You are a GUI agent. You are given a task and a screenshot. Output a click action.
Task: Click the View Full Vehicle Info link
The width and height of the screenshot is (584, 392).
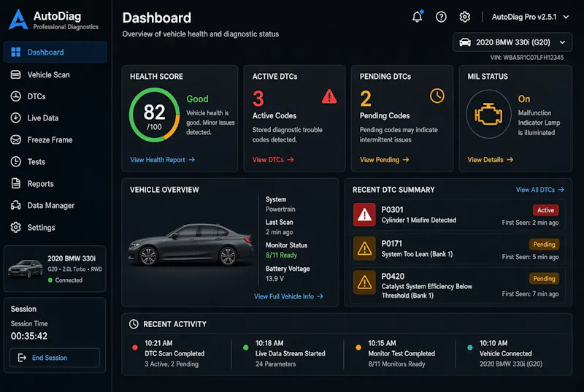[x=288, y=296]
